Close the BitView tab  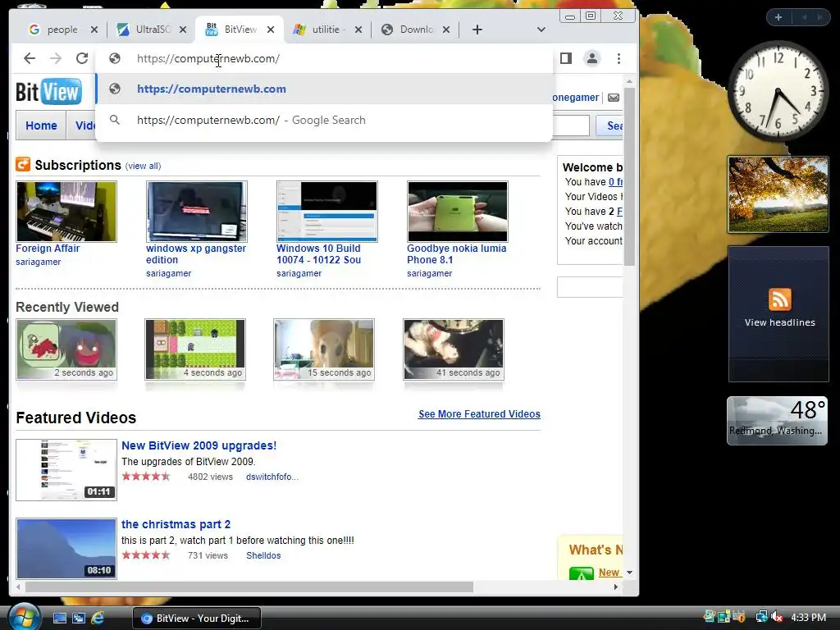pos(271,30)
